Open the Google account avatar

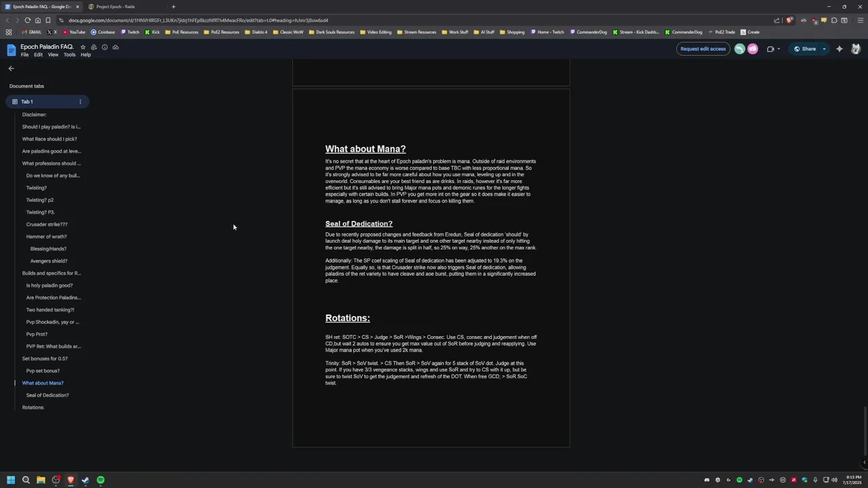[856, 49]
